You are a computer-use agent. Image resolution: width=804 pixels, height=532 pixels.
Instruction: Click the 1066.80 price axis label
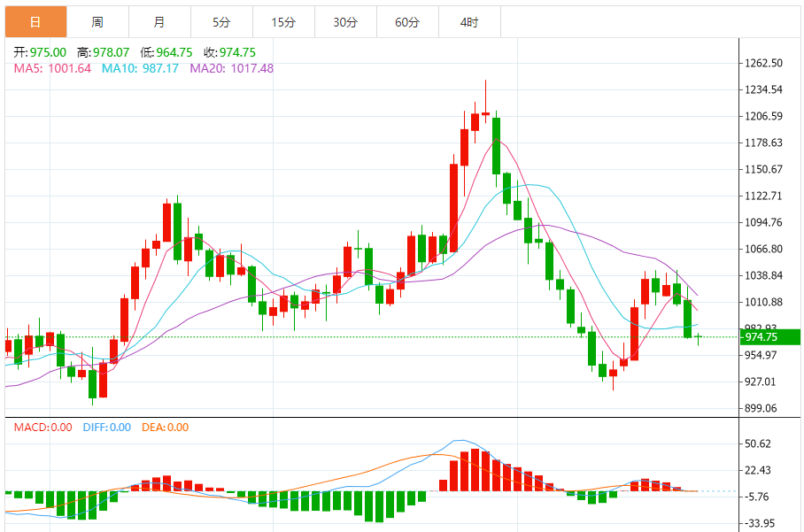(x=763, y=249)
